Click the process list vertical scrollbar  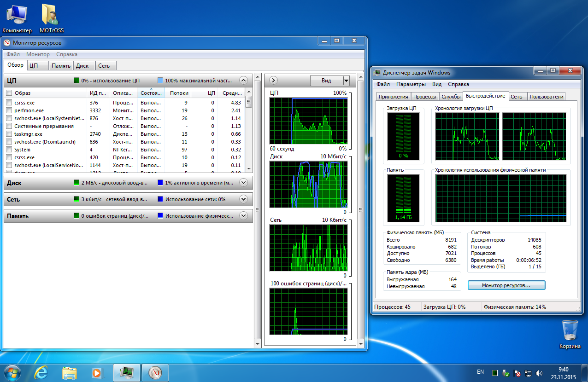(x=249, y=130)
